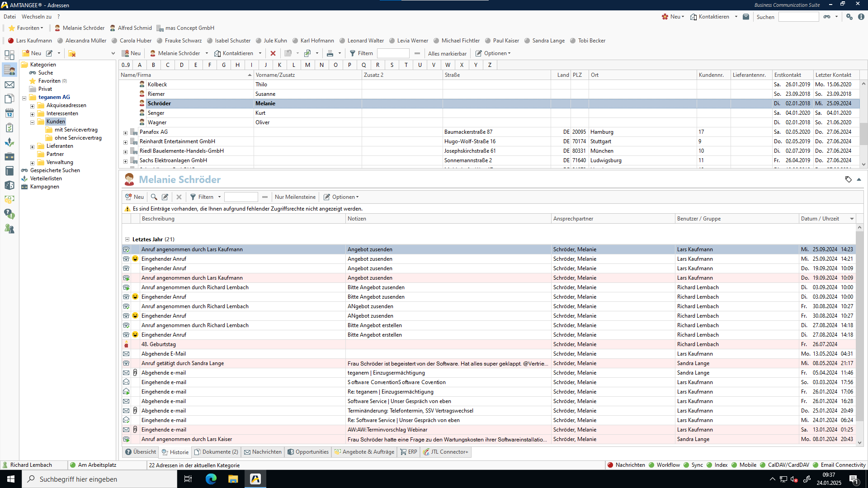
Task: Toggle Alles markierbar option
Action: [x=447, y=53]
